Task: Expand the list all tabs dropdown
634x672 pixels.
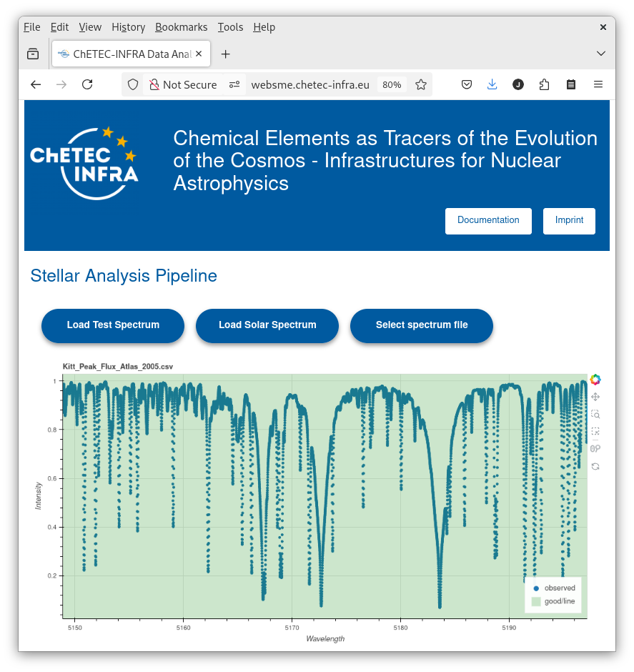Action: tap(601, 54)
